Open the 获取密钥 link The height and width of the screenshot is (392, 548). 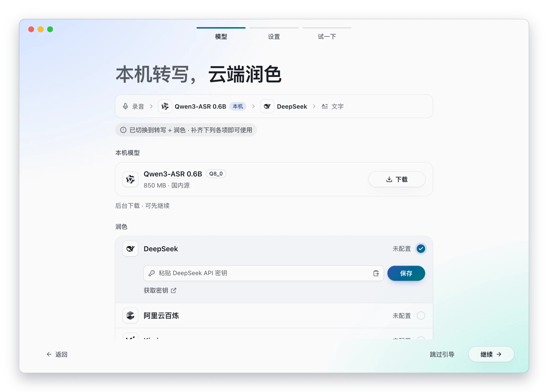click(160, 290)
